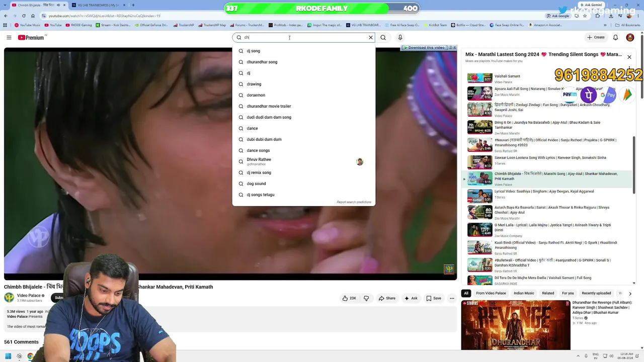Share the video via Share button
Viewport: 644px width, 362px height.
387,298
